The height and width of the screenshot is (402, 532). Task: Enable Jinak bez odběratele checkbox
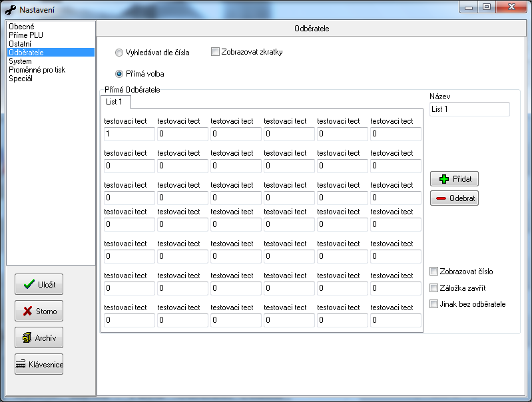point(434,304)
